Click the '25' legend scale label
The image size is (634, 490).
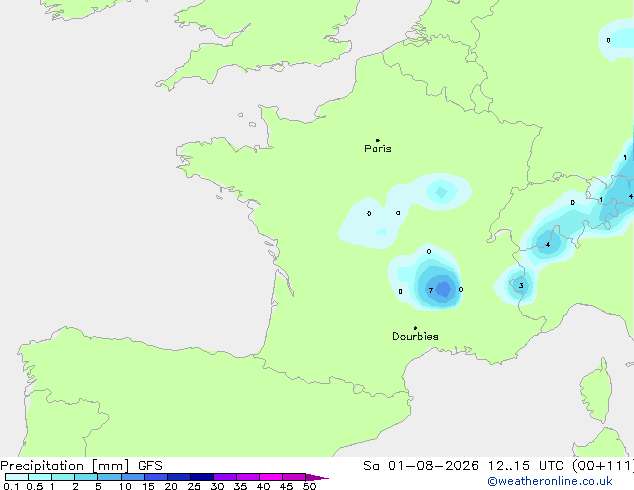[194, 486]
